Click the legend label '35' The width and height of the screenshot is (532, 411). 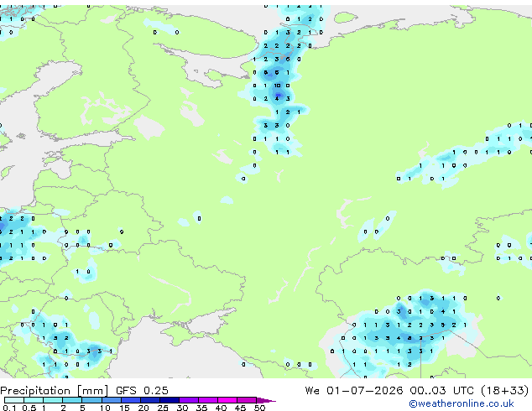(x=201, y=408)
